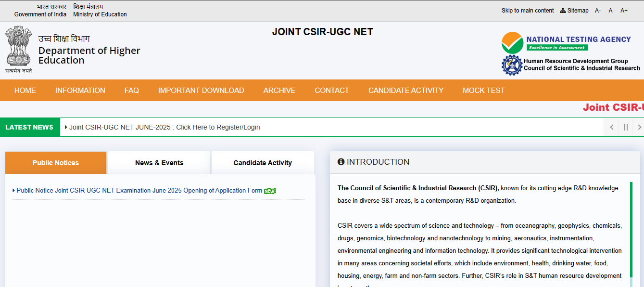The width and height of the screenshot is (644, 287).
Task: Click Human Resource Development Group text
Action: pos(576,61)
